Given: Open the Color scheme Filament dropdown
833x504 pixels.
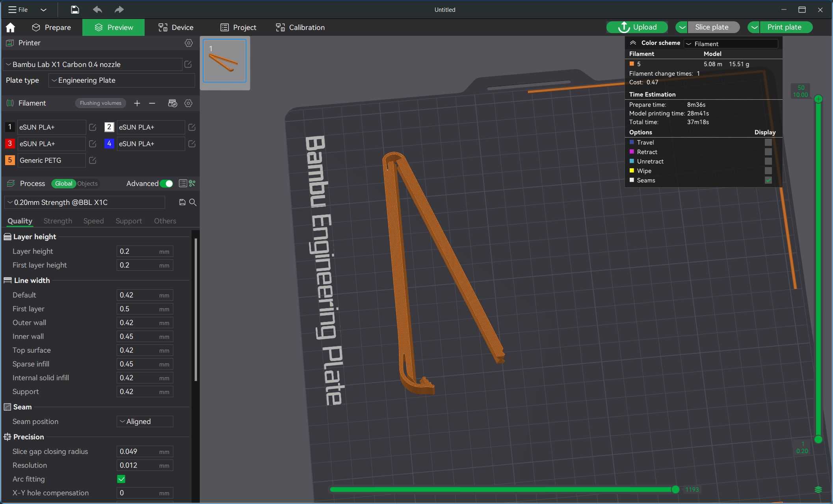Looking at the screenshot, I should point(731,44).
